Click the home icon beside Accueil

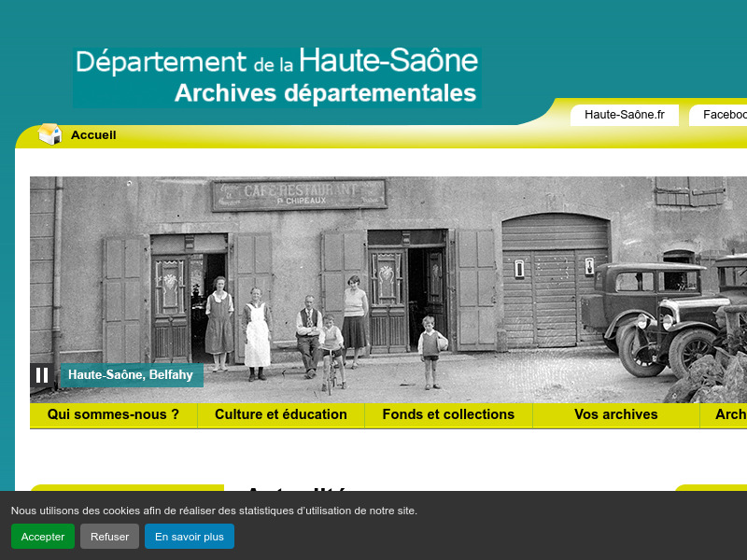[x=49, y=133]
